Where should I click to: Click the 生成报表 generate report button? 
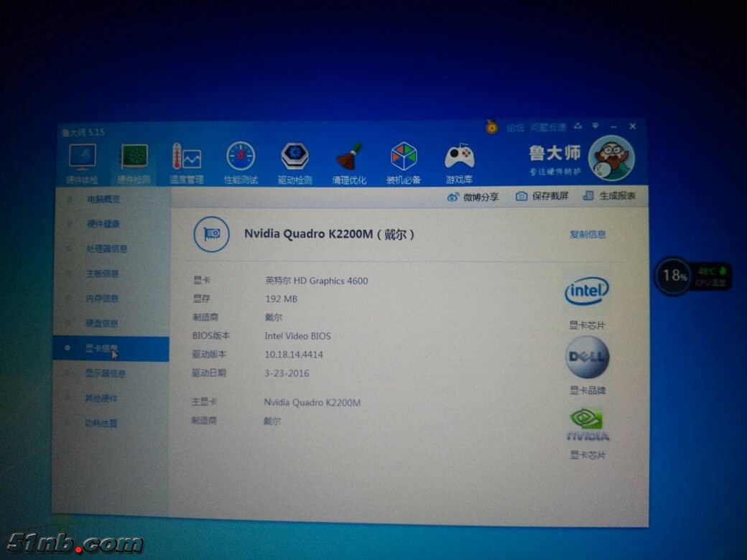tap(609, 196)
